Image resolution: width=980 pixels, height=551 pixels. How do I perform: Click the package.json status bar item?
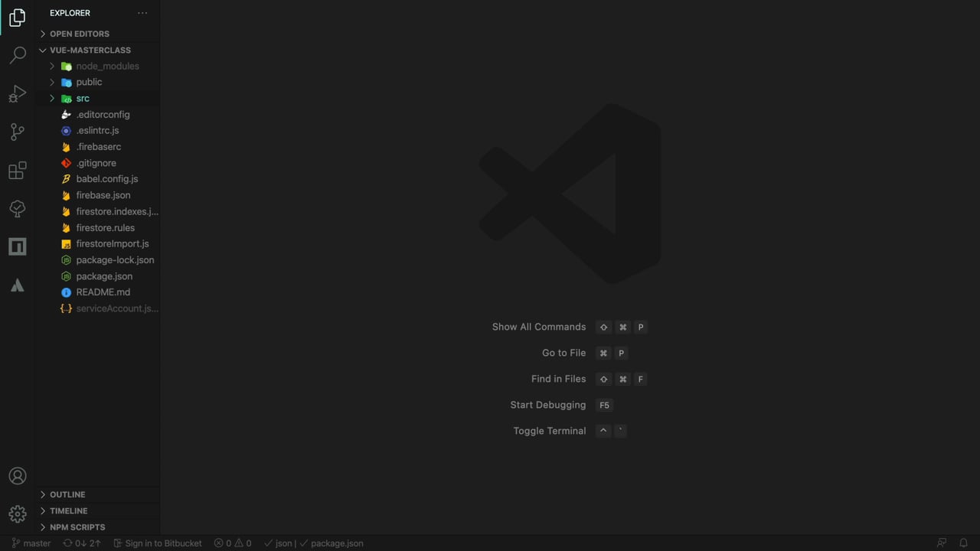pos(332,543)
